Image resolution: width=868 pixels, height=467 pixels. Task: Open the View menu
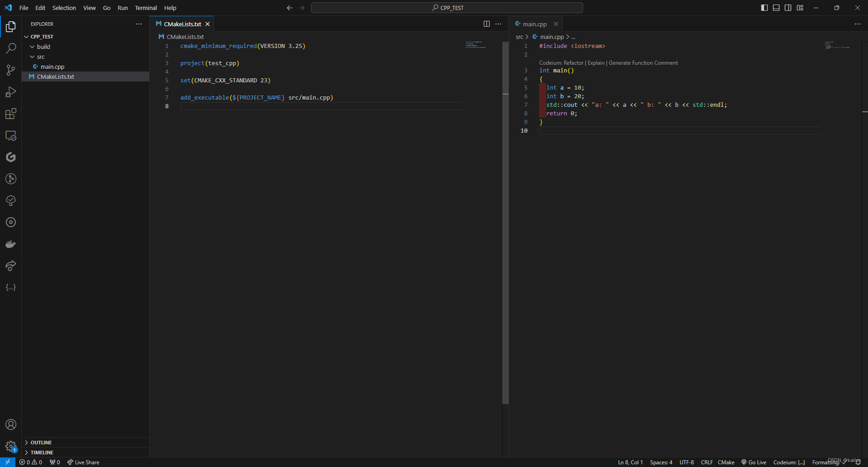pos(90,8)
